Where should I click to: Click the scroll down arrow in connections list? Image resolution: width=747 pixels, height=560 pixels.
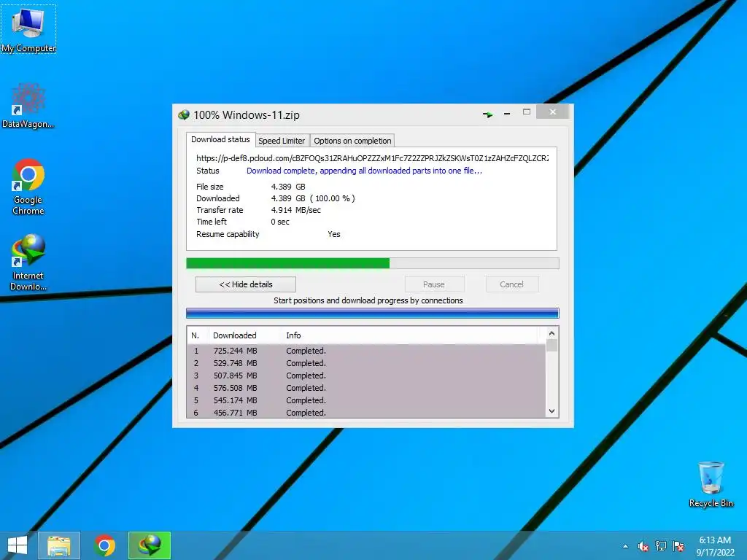pos(551,411)
